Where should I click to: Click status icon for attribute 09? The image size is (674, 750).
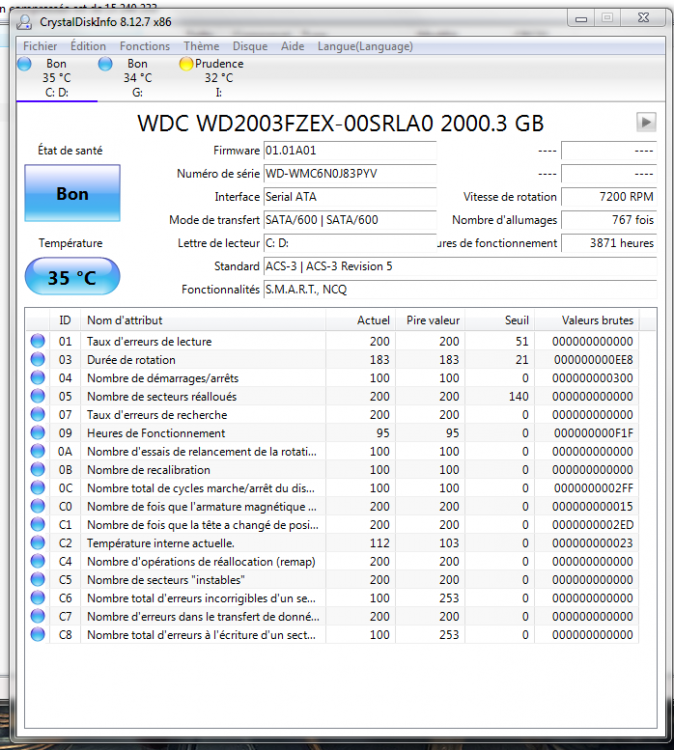click(37, 433)
